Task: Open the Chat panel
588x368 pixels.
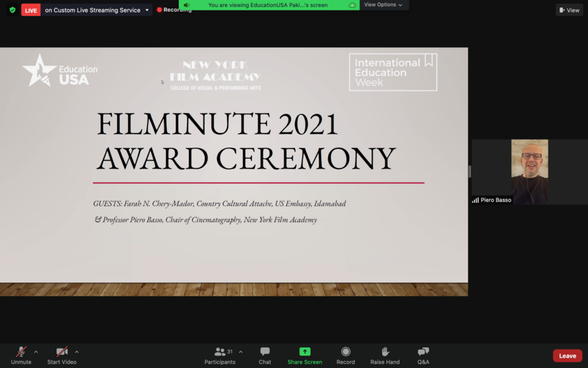Action: pos(265,355)
